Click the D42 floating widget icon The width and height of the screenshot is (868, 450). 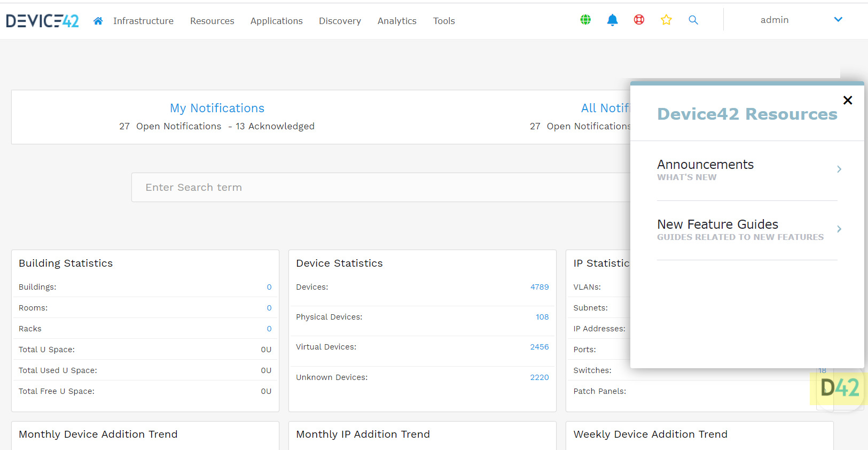pos(840,388)
